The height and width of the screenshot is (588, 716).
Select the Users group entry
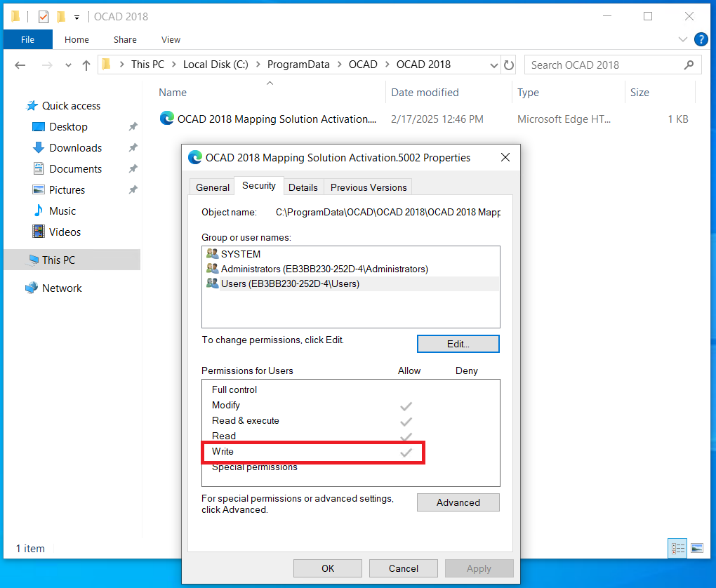click(351, 283)
